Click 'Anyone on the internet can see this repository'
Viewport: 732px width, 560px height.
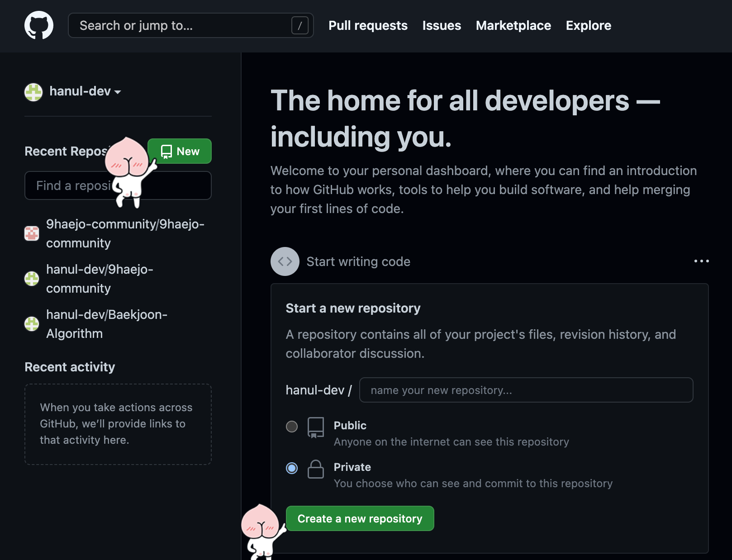coord(452,442)
